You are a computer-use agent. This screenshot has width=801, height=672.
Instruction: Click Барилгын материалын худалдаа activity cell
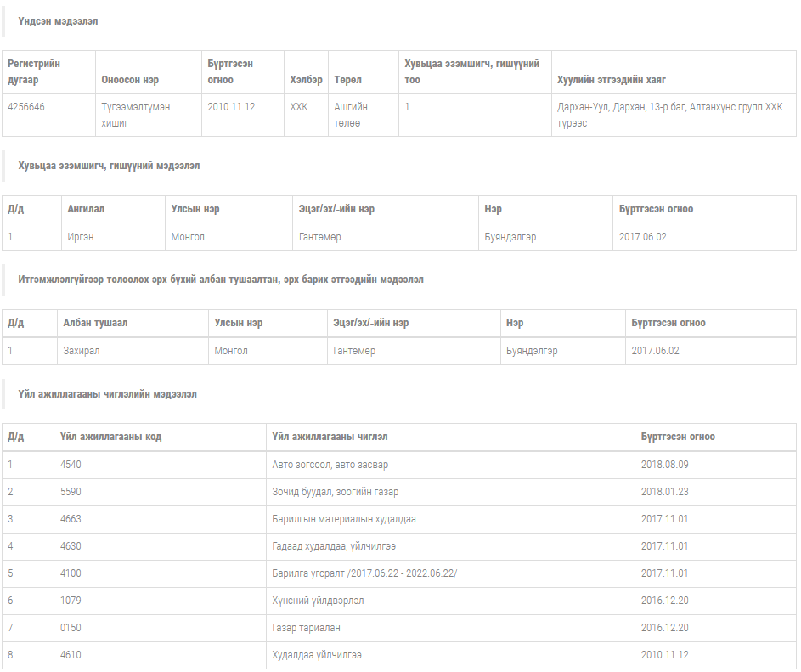pyautogui.click(x=344, y=519)
